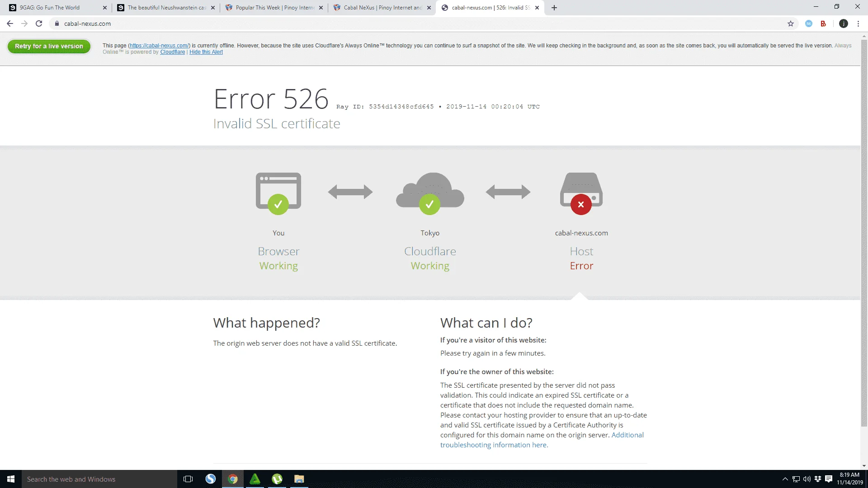Open the Windows Start menu
This screenshot has width=868, height=488.
pyautogui.click(x=11, y=479)
